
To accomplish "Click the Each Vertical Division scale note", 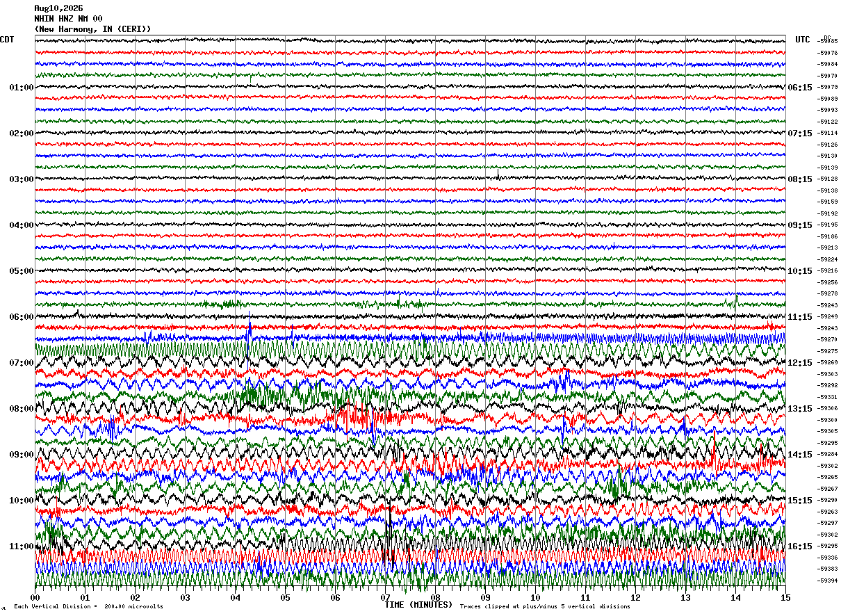I will pyautogui.click(x=88, y=606).
